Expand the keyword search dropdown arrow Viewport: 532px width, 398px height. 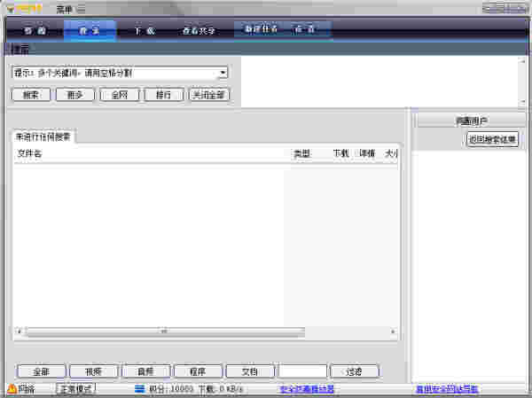[223, 73]
